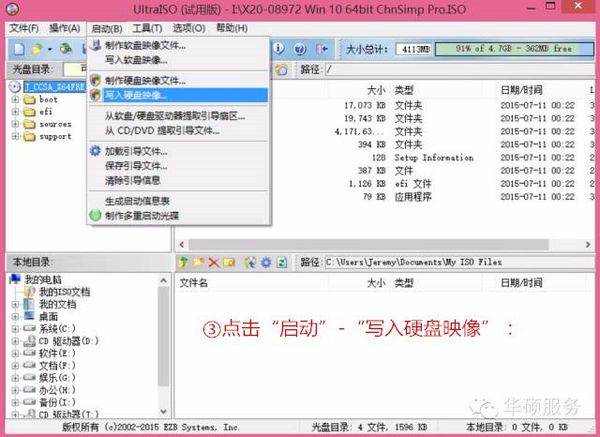Expand the 系统(C:) drive node

(x=16, y=327)
